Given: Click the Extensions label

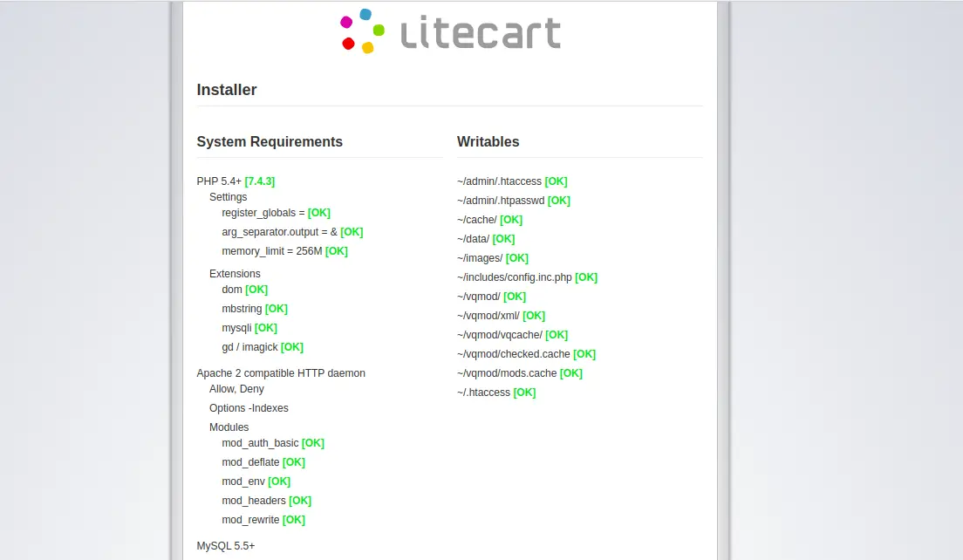Looking at the screenshot, I should [235, 274].
